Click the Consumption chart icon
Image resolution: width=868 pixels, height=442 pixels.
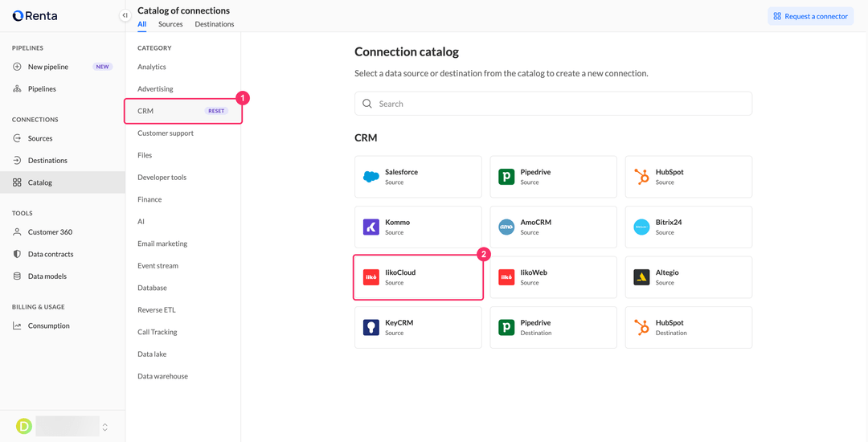click(17, 325)
